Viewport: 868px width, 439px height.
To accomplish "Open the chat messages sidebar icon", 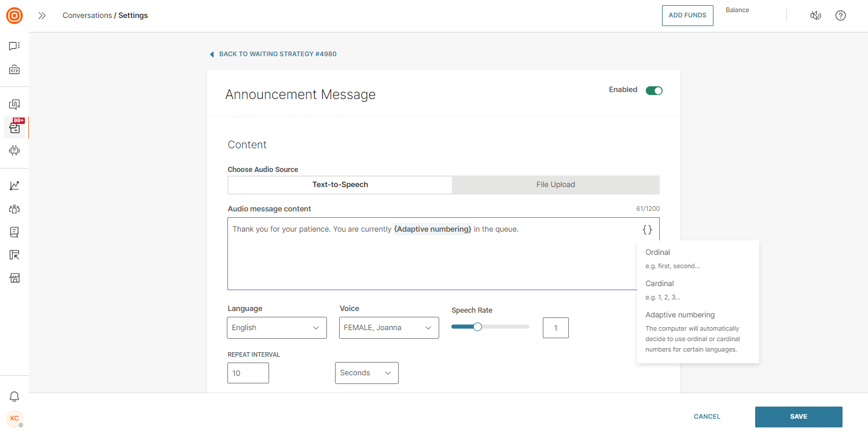I will click(14, 46).
